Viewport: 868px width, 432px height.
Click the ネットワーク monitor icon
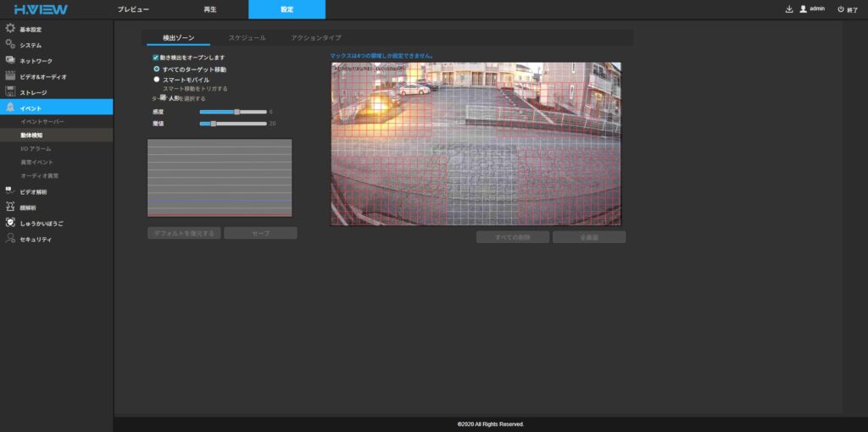10,60
